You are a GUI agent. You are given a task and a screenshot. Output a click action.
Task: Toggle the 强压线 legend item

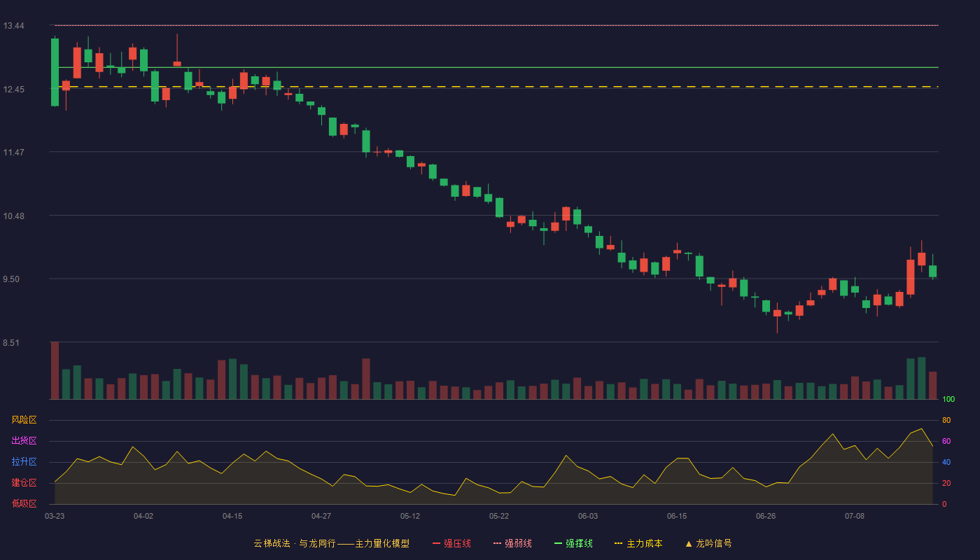tap(451, 543)
